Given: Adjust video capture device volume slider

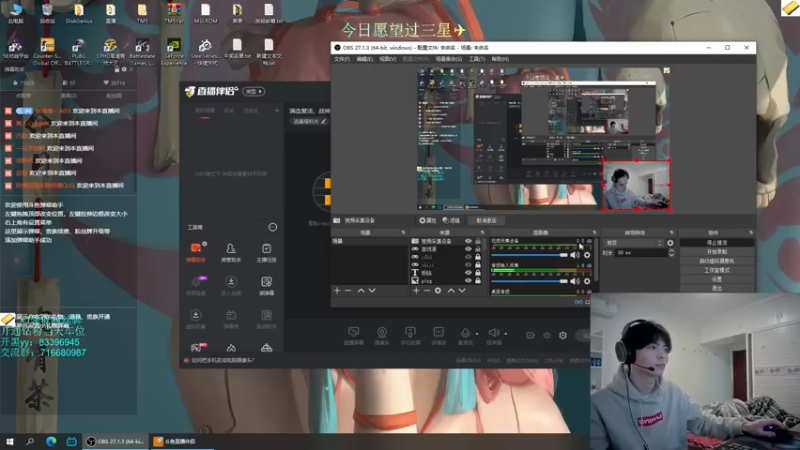Looking at the screenshot, I should tap(530, 255).
